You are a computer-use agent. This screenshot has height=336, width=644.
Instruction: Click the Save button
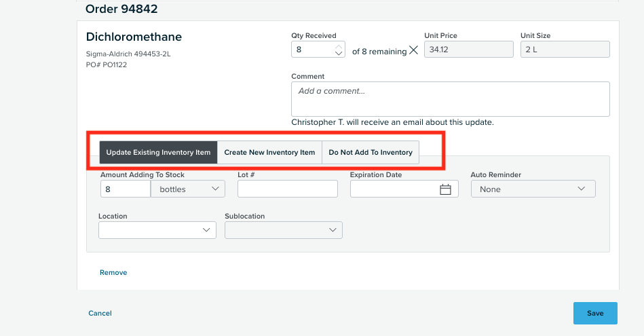click(x=595, y=314)
